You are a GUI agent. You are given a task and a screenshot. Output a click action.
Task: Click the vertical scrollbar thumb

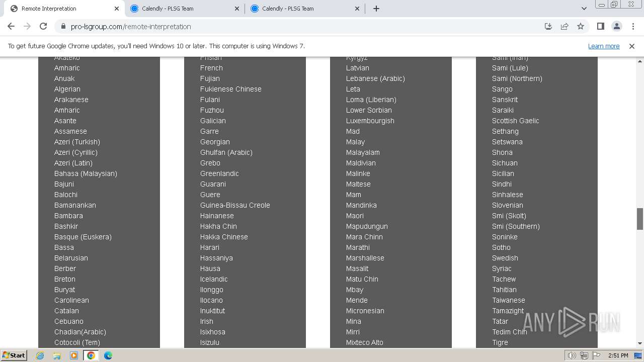point(640,219)
